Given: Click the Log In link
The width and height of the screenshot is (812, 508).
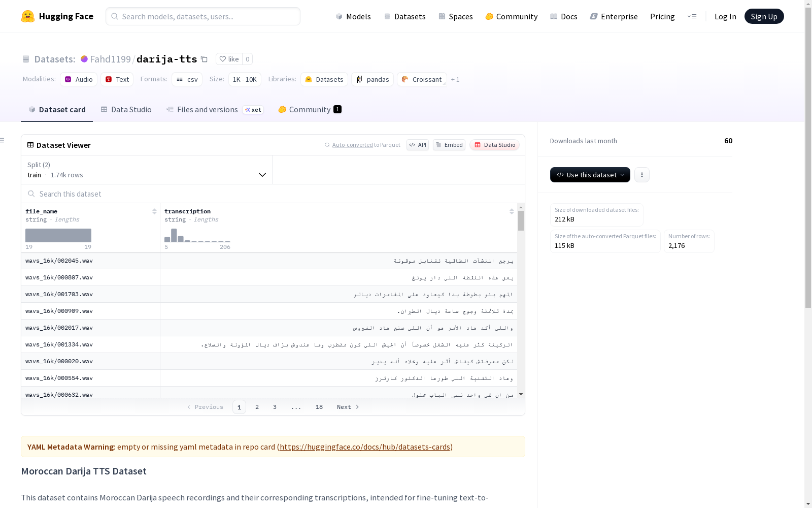Looking at the screenshot, I should coord(725,16).
